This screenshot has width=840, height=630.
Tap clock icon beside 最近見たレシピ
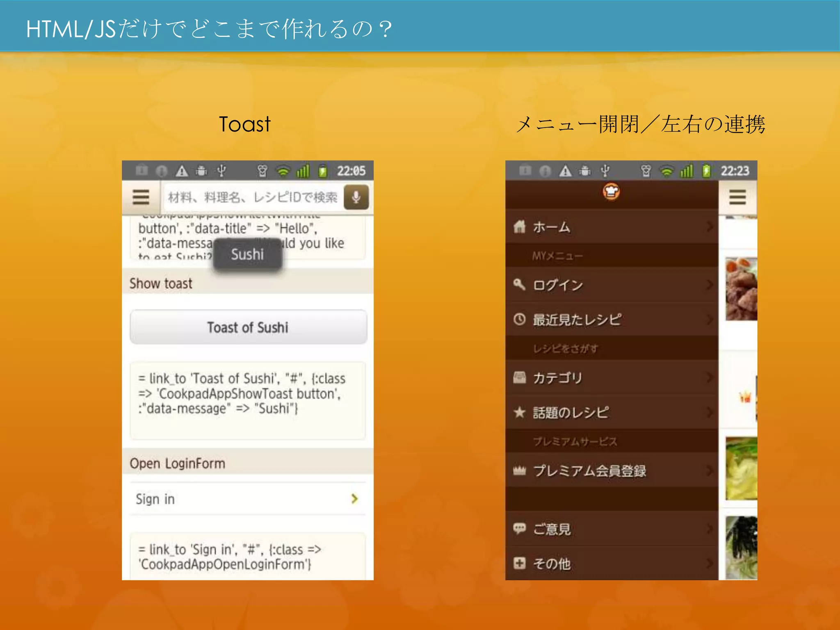(x=520, y=319)
